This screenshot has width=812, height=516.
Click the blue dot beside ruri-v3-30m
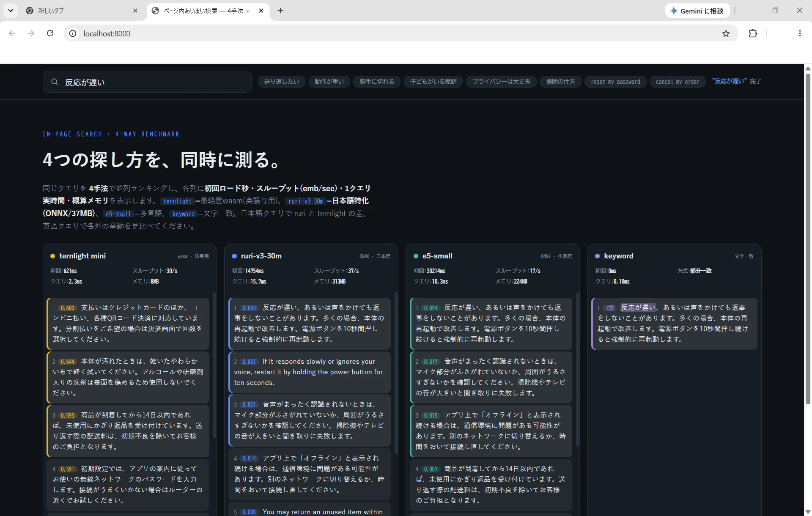point(234,256)
